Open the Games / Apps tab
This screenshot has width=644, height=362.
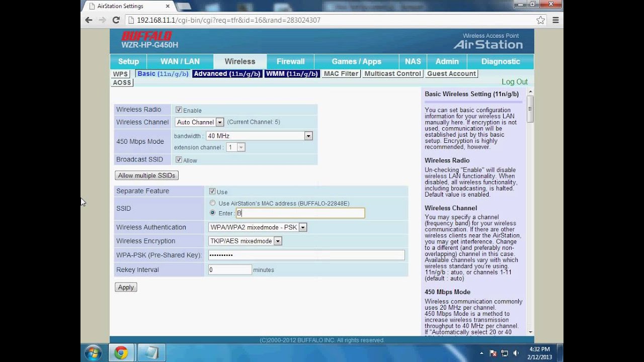[357, 61]
